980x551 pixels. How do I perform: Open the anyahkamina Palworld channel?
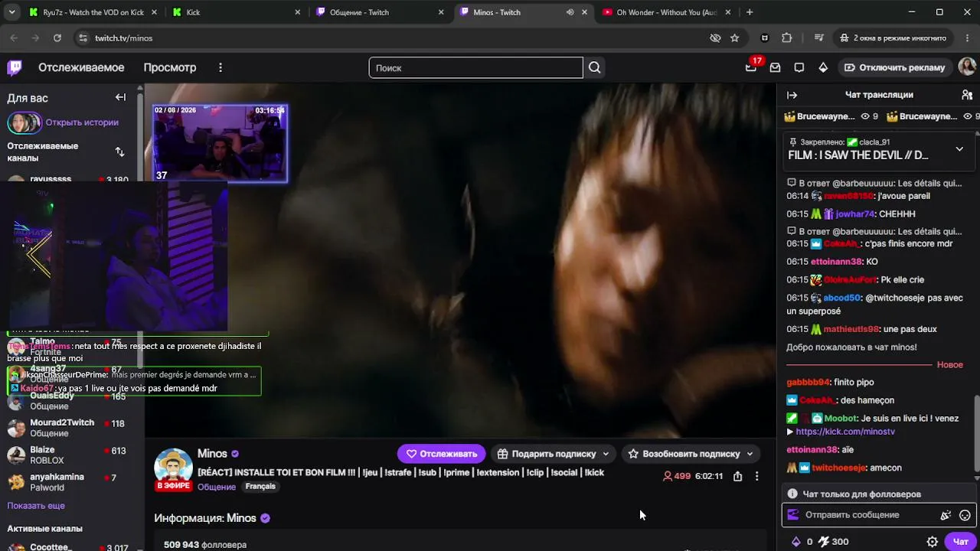[x=72, y=482]
